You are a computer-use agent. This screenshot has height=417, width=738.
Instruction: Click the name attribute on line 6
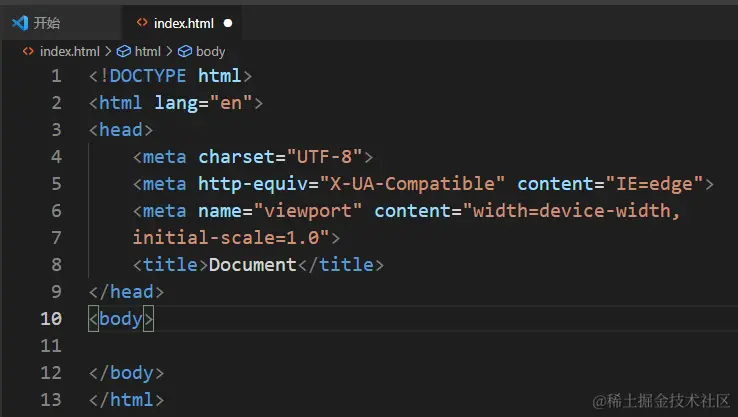(x=220, y=211)
